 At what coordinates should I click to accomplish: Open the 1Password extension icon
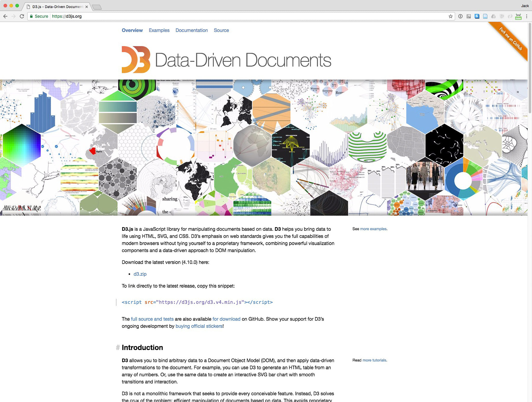(460, 16)
